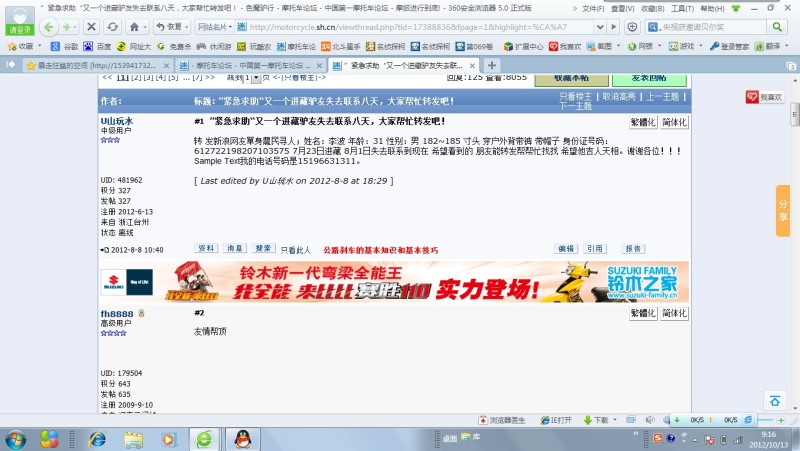
Task: Click the 我喜欢 heart icon on right
Action: 765,97
